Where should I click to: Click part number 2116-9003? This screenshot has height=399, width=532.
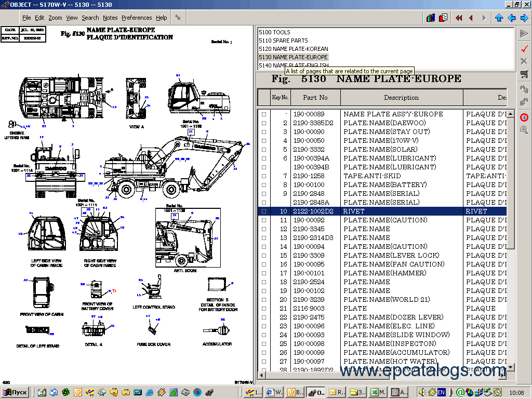point(309,308)
